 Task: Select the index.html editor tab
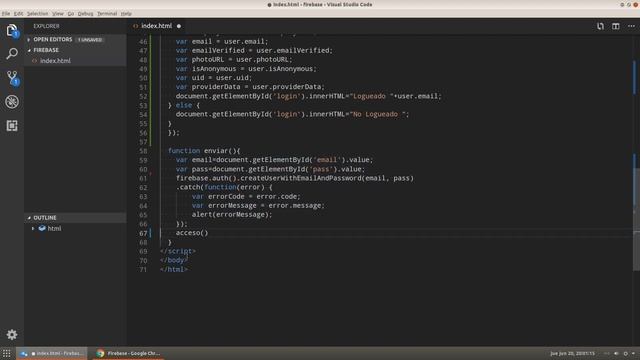[x=157, y=26]
